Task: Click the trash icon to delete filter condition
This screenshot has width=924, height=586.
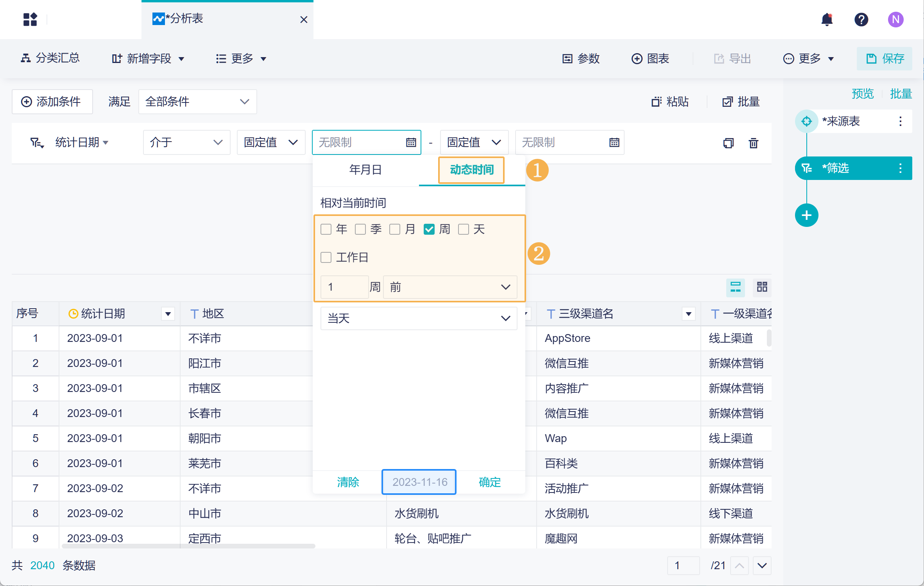Action: coord(753,143)
